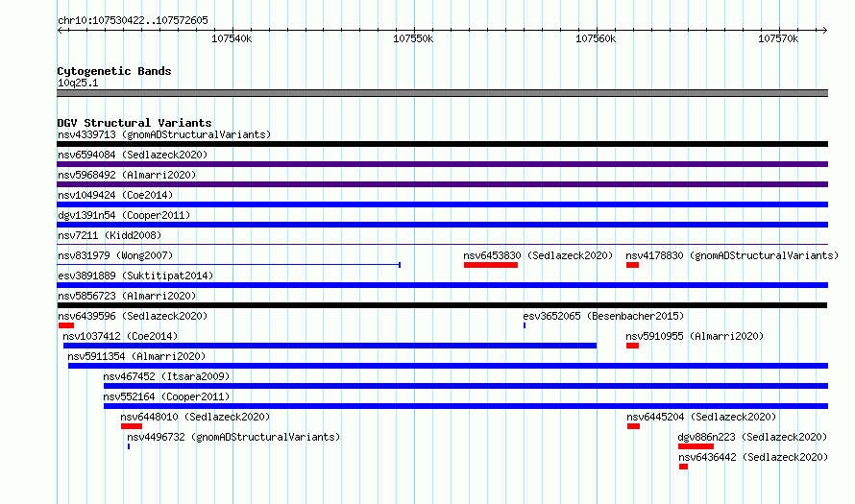This screenshot has width=855, height=504.
Task: Open nsv6439596 (Sedlazeck2020) label
Action: [133, 316]
